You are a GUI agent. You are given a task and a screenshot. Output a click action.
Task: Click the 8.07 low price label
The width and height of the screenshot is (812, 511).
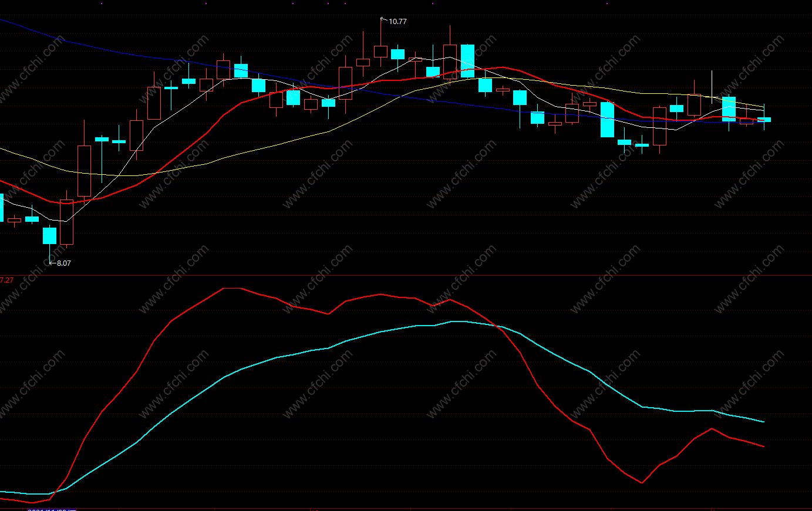pyautogui.click(x=63, y=263)
